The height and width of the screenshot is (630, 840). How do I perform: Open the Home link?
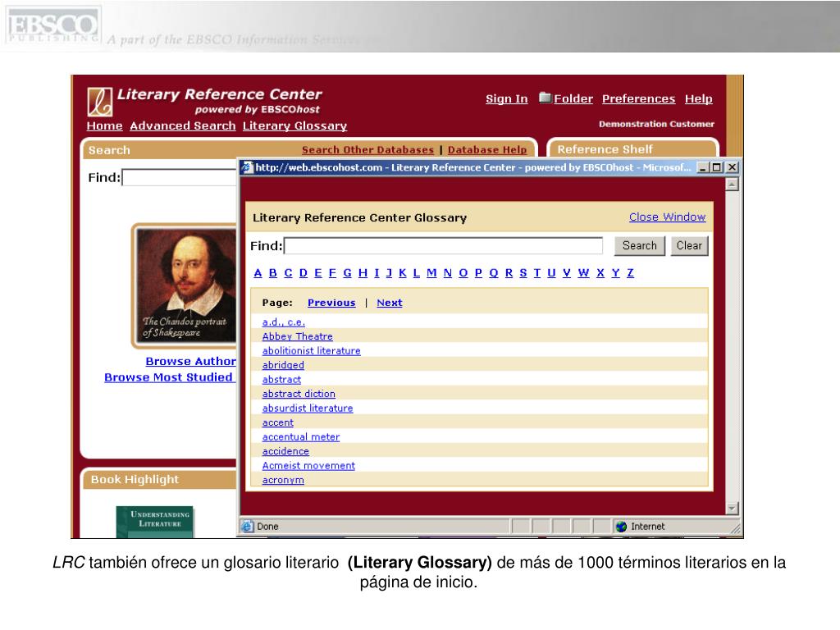pos(104,126)
